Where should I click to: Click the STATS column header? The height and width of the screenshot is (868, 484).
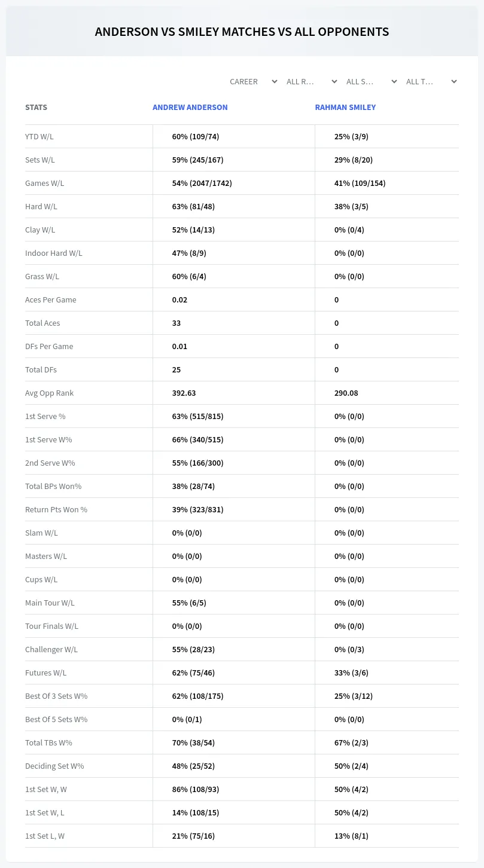point(36,108)
